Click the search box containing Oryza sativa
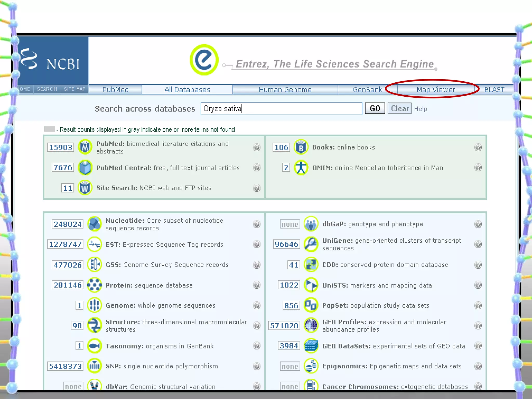 pyautogui.click(x=281, y=108)
